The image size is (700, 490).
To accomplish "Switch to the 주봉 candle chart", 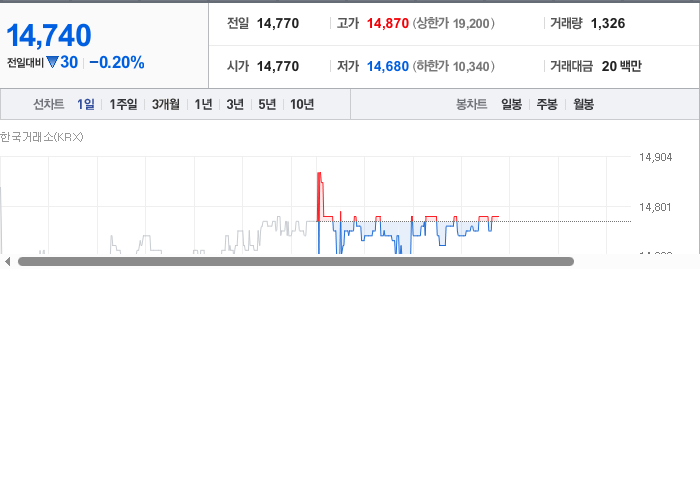I will coord(547,104).
